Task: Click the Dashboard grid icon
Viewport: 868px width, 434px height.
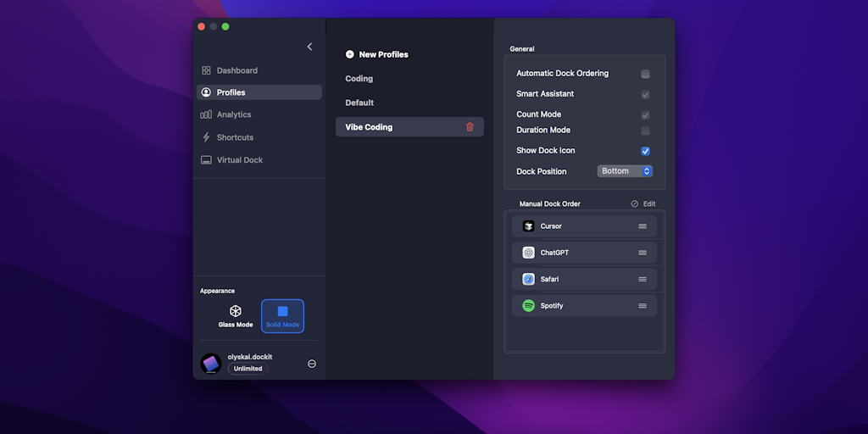Action: pyautogui.click(x=206, y=70)
